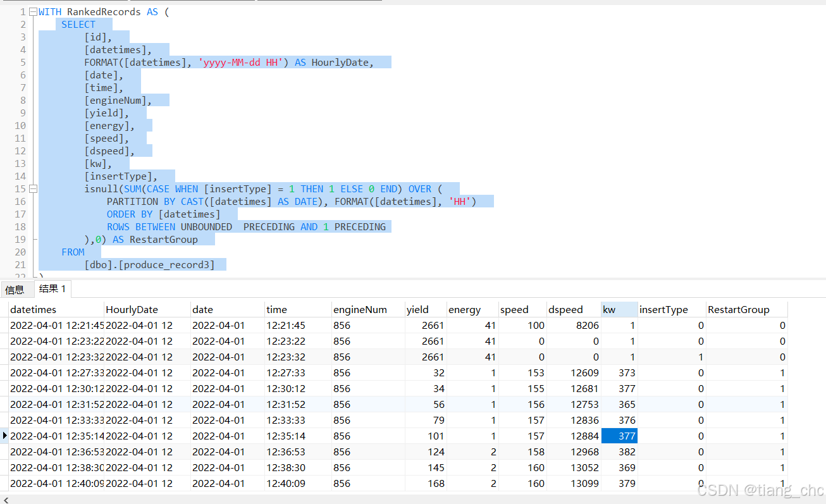Click the kw column header
The height and width of the screenshot is (504, 826).
pyautogui.click(x=619, y=310)
